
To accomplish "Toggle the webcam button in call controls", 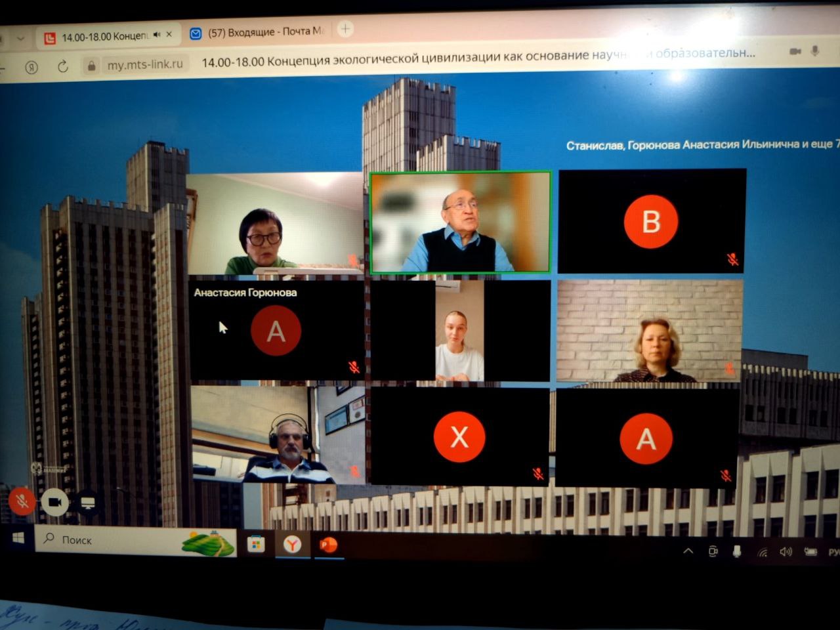I will [x=55, y=502].
